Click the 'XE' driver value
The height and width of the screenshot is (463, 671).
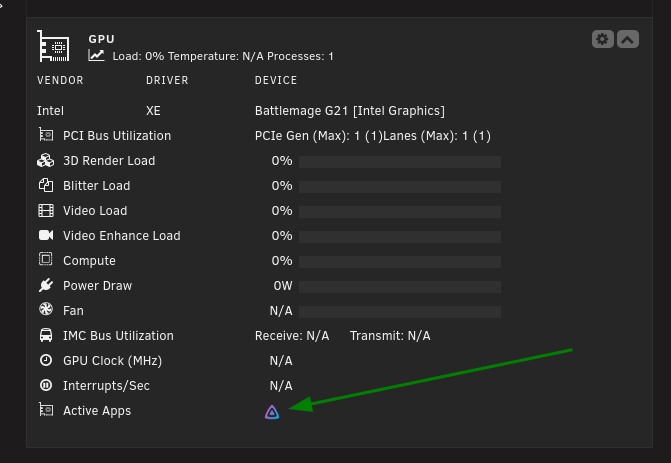click(x=153, y=111)
